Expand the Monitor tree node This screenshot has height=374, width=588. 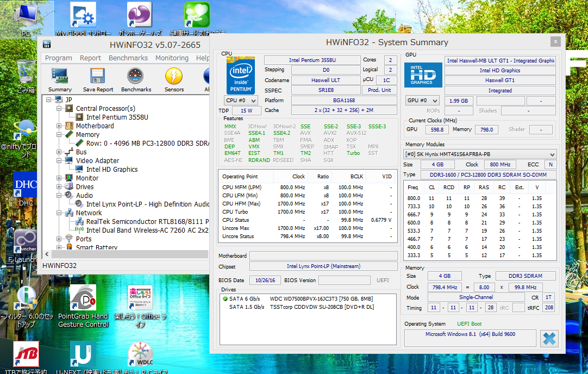click(x=59, y=178)
